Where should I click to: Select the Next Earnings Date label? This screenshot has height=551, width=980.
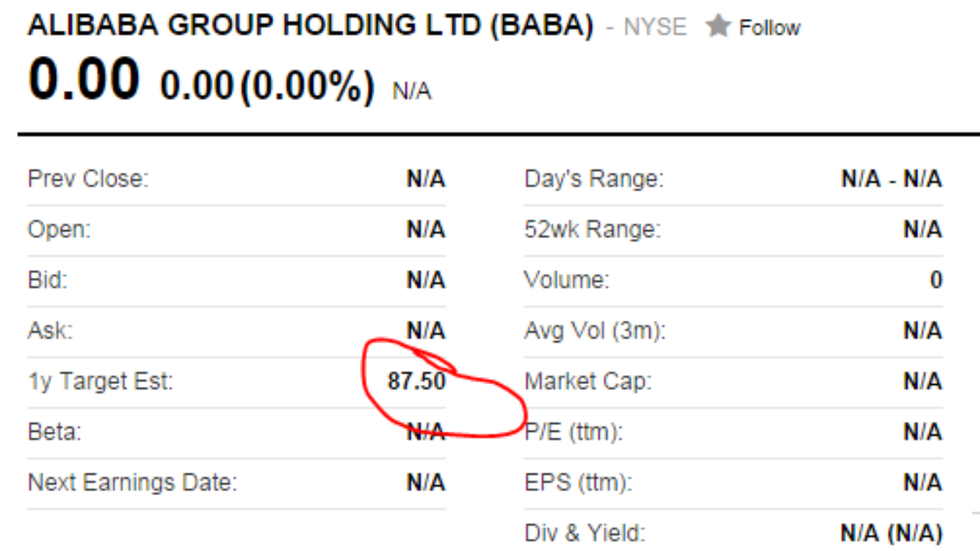[x=132, y=483]
